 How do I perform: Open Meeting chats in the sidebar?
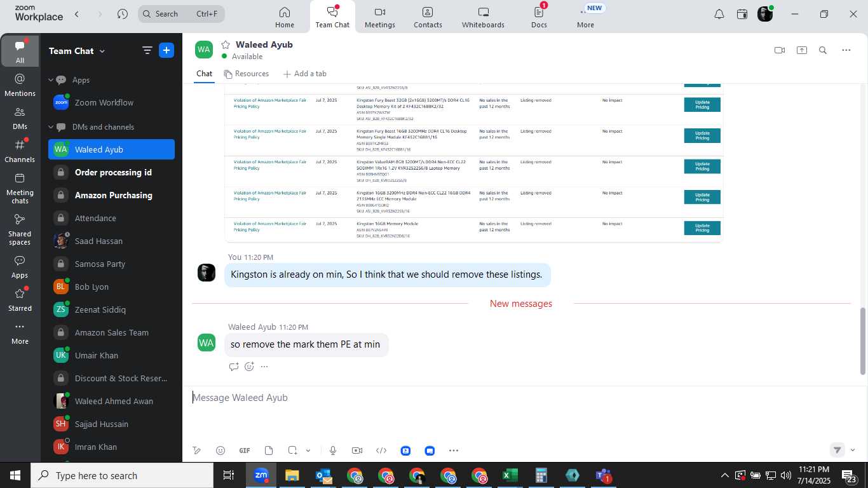[x=20, y=188]
